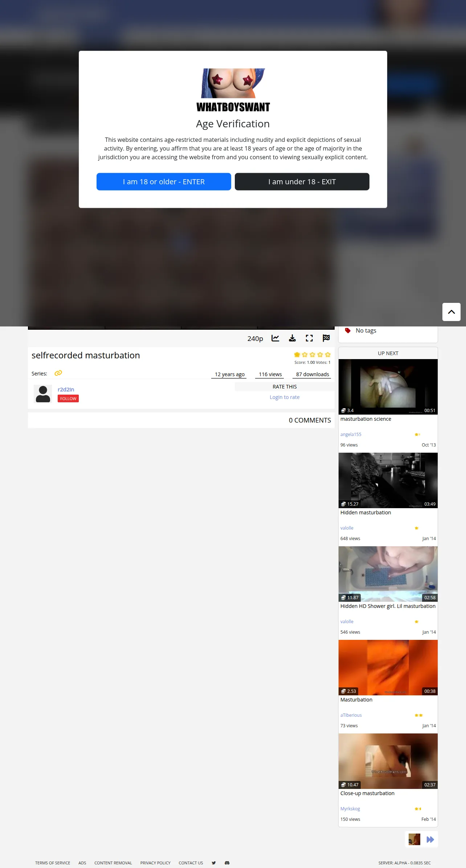This screenshot has width=466, height=868.
Task: Click the Twitter bird icon in the footer
Action: pyautogui.click(x=214, y=863)
